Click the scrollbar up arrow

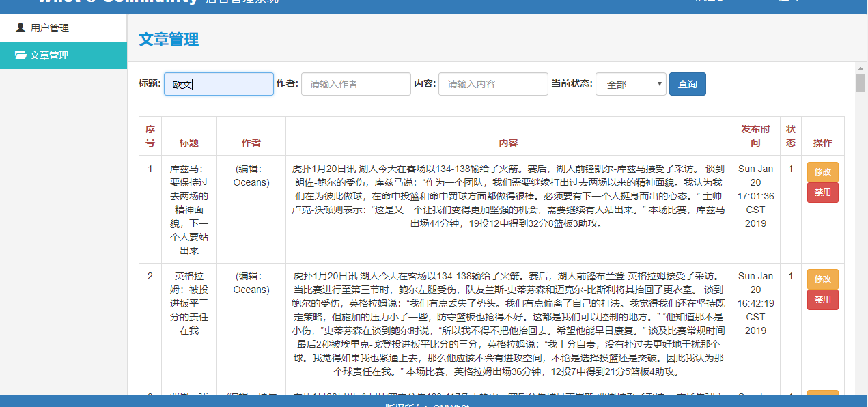pos(861,67)
